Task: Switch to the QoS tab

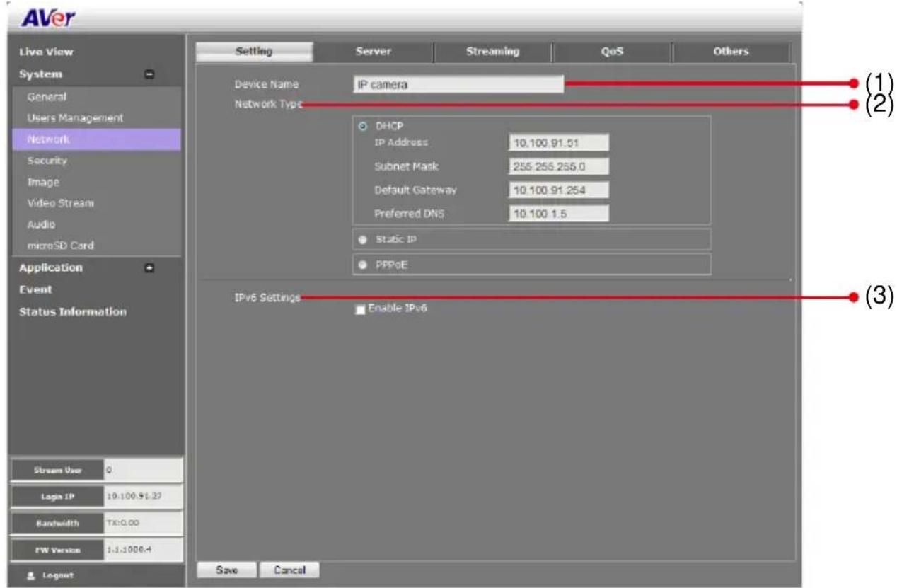Action: point(612,51)
